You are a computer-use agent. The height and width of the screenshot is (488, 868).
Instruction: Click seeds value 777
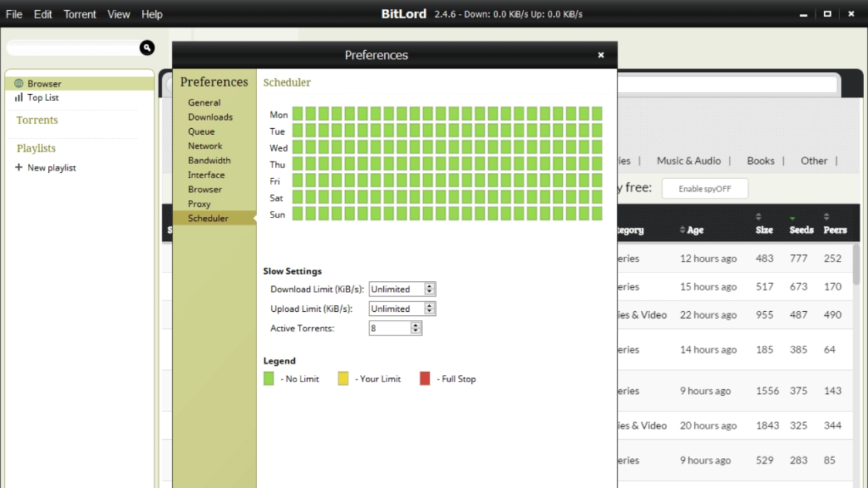tap(798, 258)
